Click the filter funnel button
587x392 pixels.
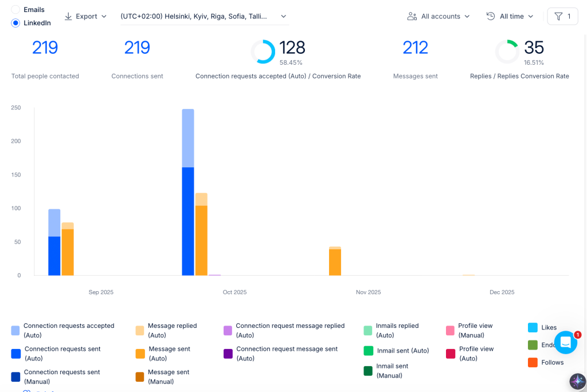coord(563,17)
